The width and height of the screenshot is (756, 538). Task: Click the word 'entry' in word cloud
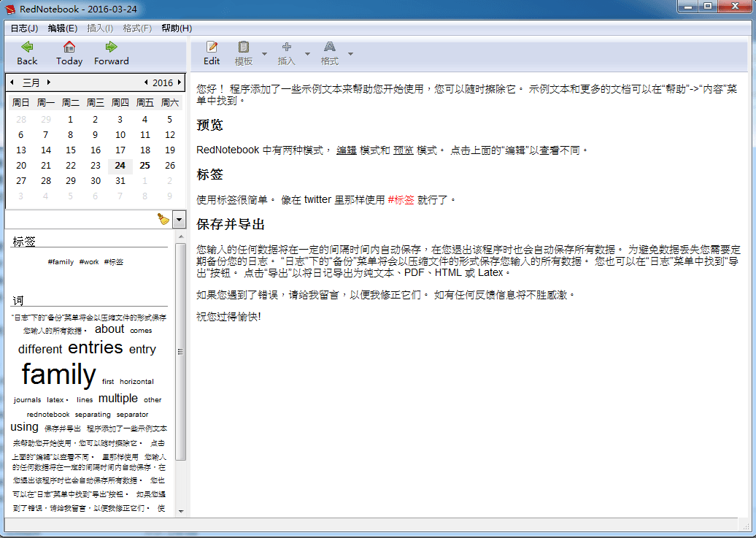click(142, 350)
